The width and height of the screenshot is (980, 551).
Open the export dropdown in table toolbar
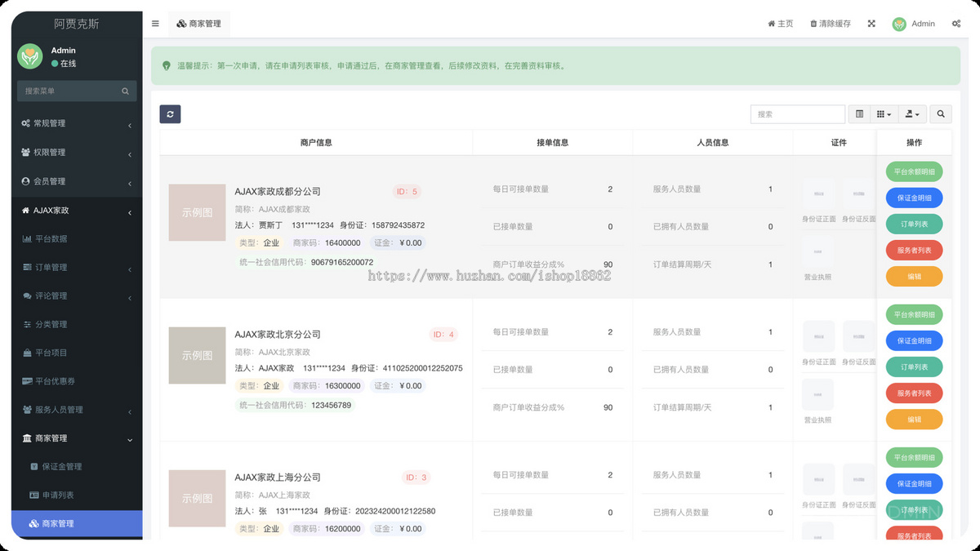click(911, 113)
